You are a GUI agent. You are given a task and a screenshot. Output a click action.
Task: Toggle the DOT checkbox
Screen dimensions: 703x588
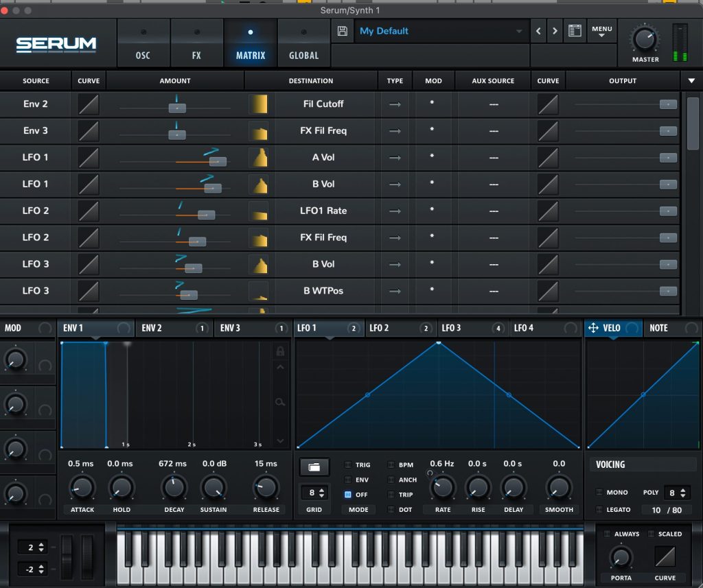point(391,510)
